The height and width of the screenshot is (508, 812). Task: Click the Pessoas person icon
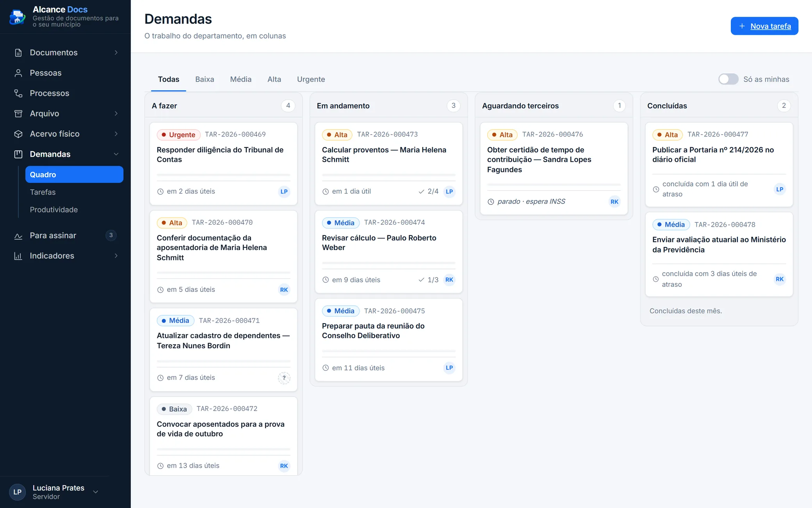coord(18,73)
